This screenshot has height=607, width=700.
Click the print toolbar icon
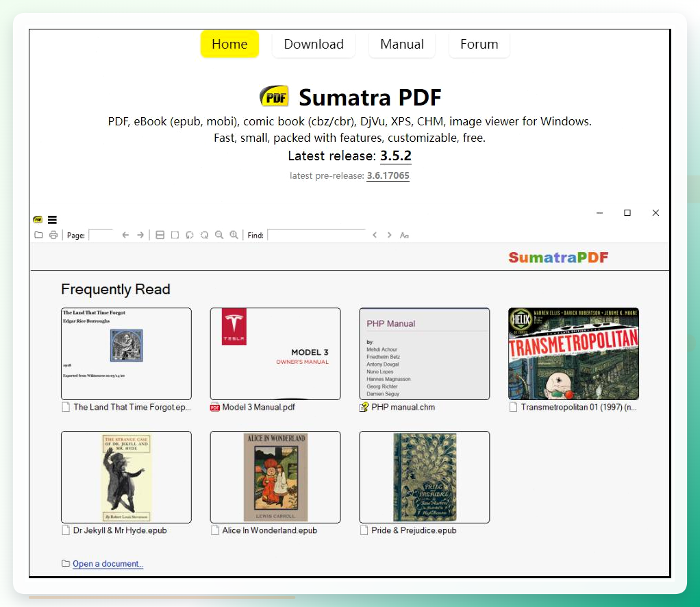click(53, 235)
